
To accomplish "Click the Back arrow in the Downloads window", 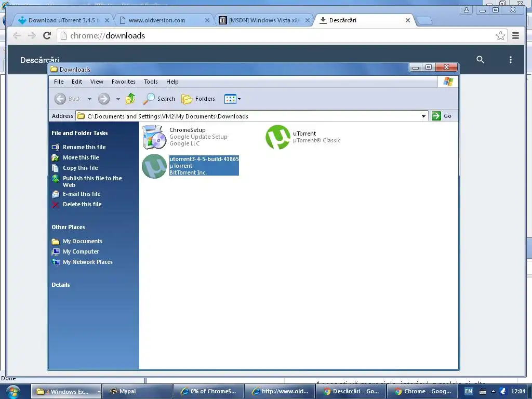I will [x=60, y=99].
